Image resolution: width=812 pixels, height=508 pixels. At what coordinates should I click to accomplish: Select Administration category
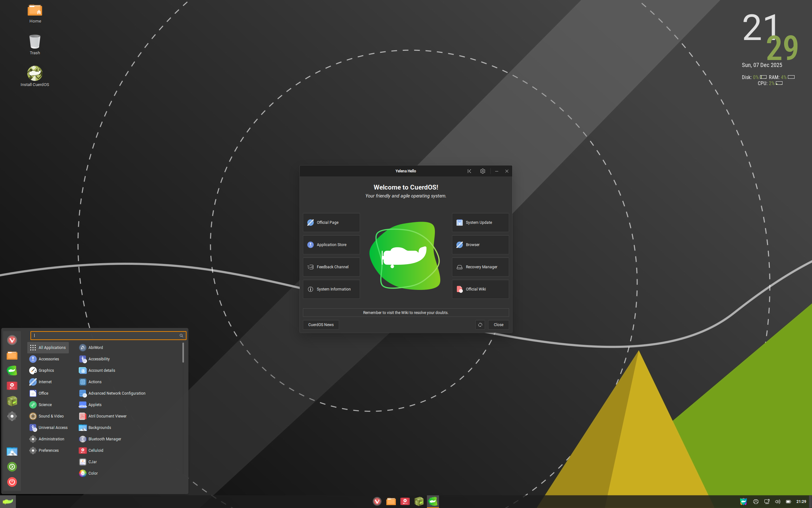coord(48,439)
